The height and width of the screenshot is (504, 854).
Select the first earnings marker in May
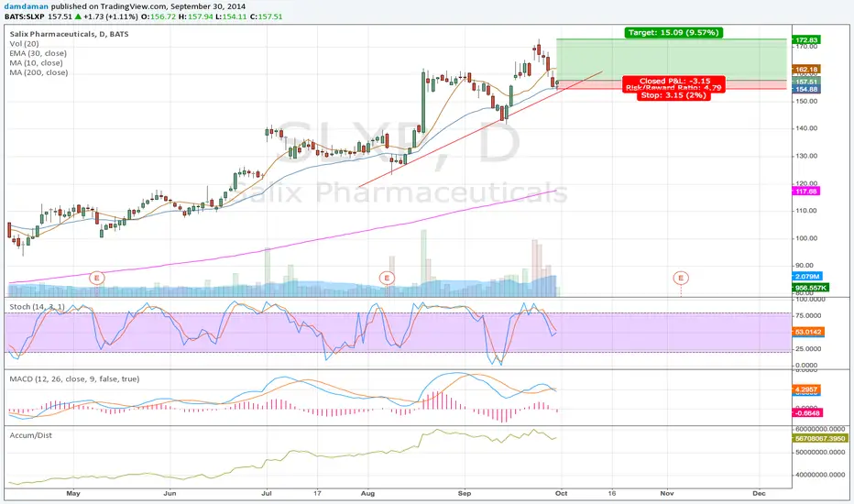(97, 278)
